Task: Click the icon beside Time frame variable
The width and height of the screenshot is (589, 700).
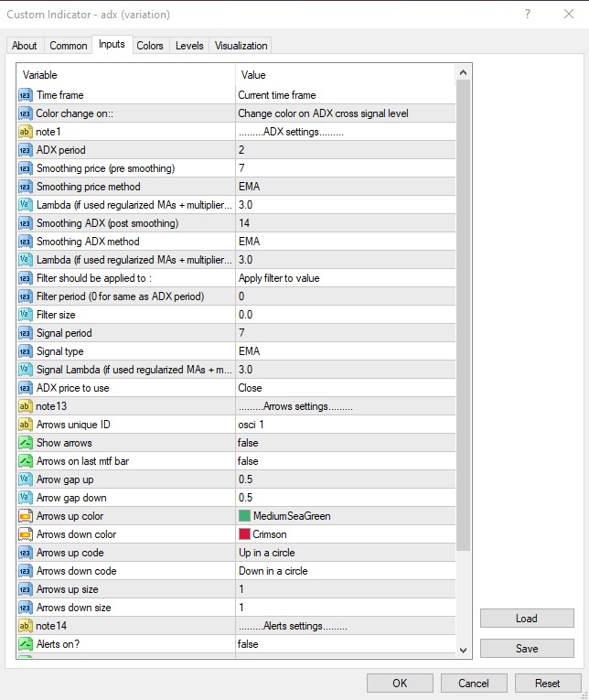Action: (26, 95)
